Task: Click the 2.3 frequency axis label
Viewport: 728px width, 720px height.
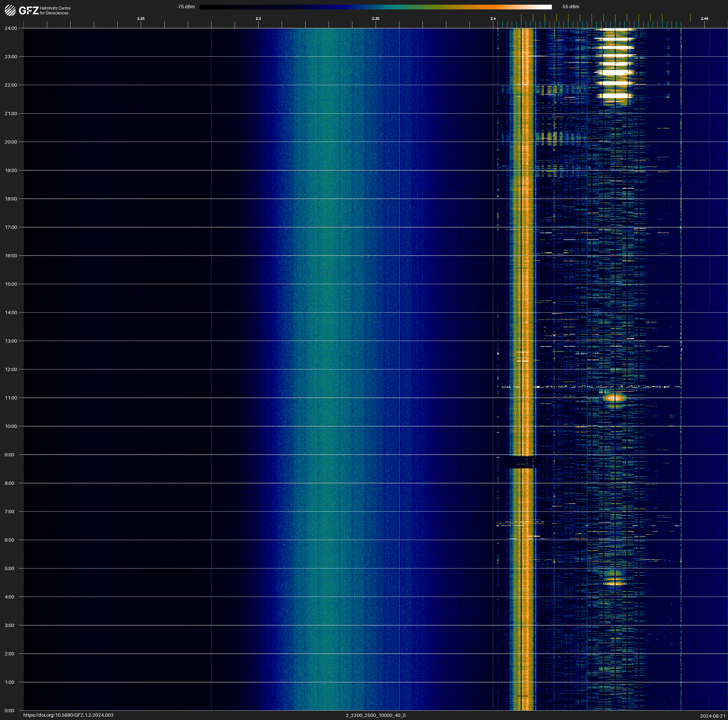Action: click(x=258, y=19)
